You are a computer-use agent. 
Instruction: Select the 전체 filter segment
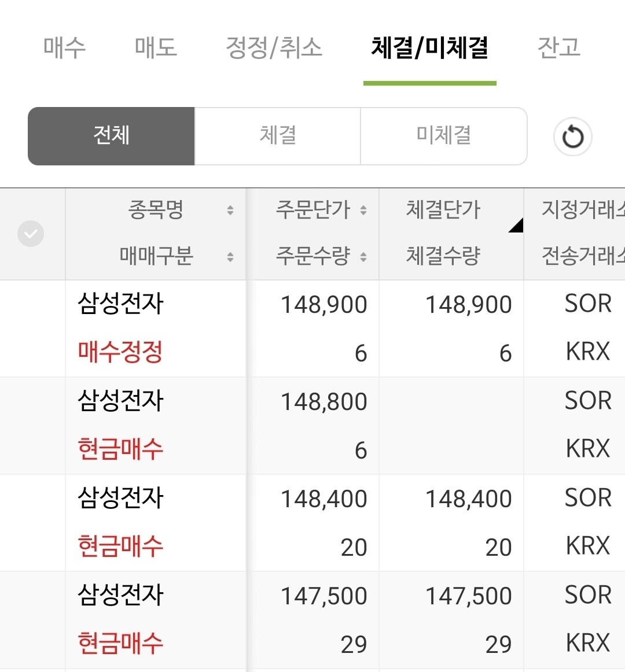[x=111, y=136]
